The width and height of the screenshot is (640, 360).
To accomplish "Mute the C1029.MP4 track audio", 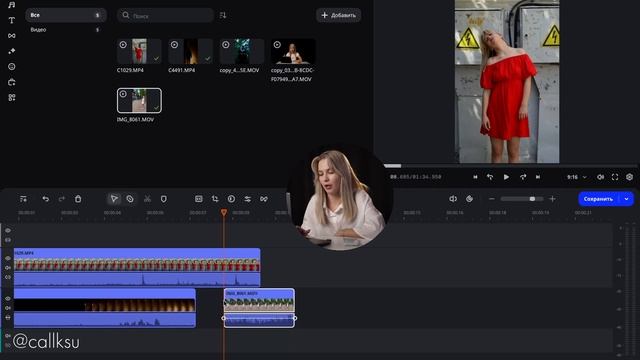I will coord(8,268).
